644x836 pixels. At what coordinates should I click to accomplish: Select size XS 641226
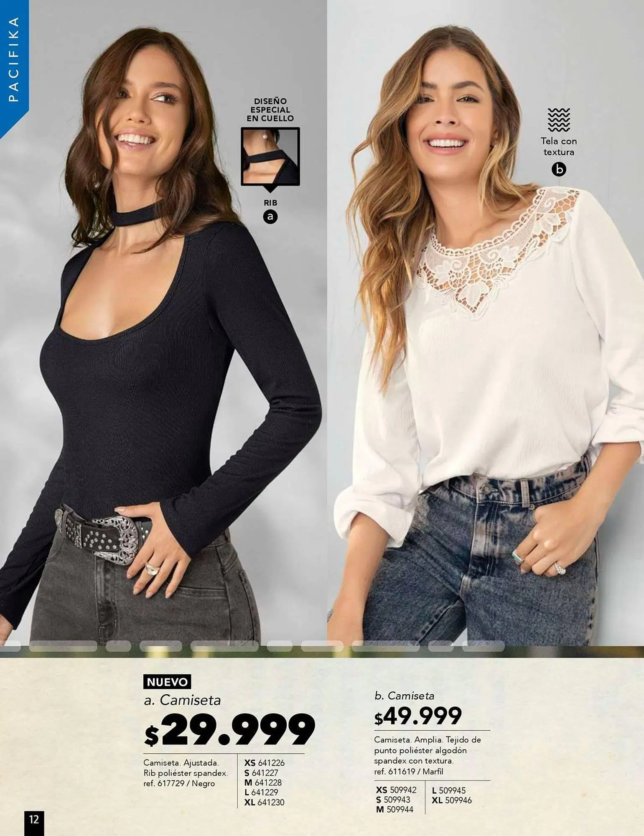(x=264, y=763)
